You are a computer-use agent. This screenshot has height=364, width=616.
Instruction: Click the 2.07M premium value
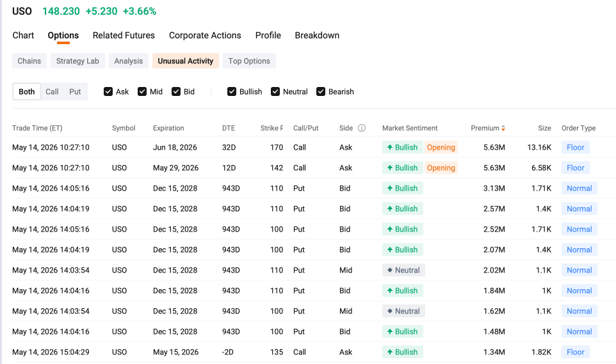(x=494, y=249)
